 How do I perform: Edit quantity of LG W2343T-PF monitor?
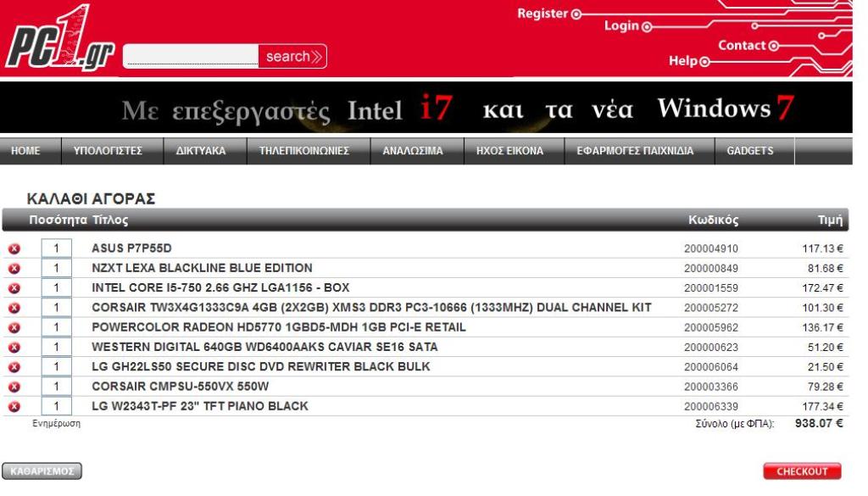(x=57, y=406)
